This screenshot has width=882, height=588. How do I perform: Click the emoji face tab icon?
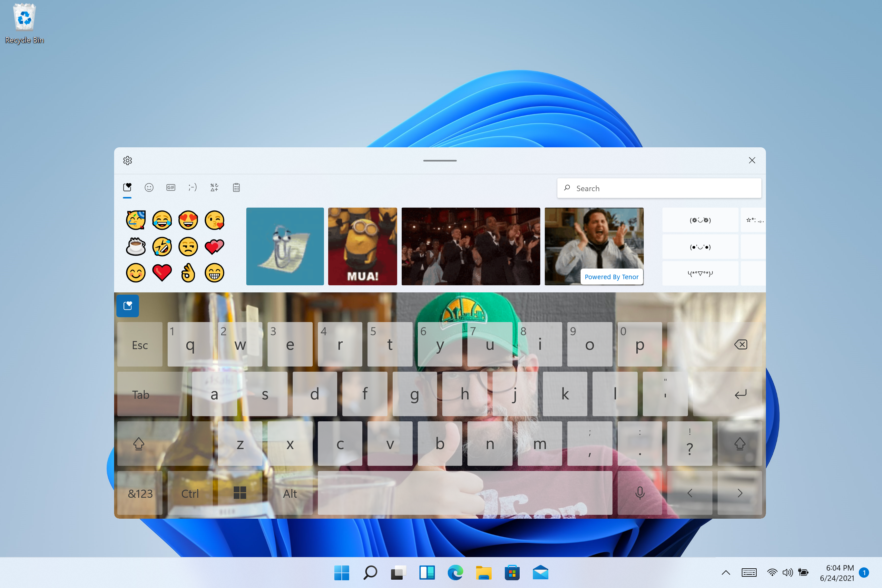pos(149,188)
